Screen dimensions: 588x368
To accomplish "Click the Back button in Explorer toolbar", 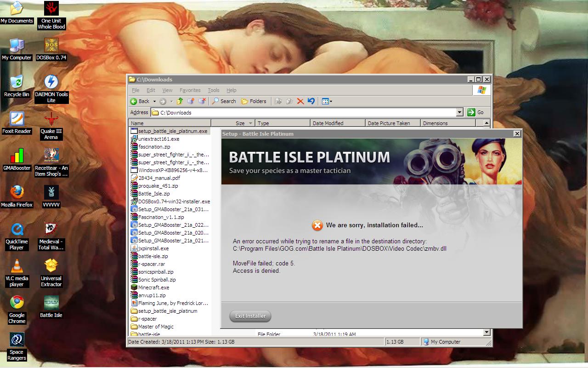I will pyautogui.click(x=140, y=101).
